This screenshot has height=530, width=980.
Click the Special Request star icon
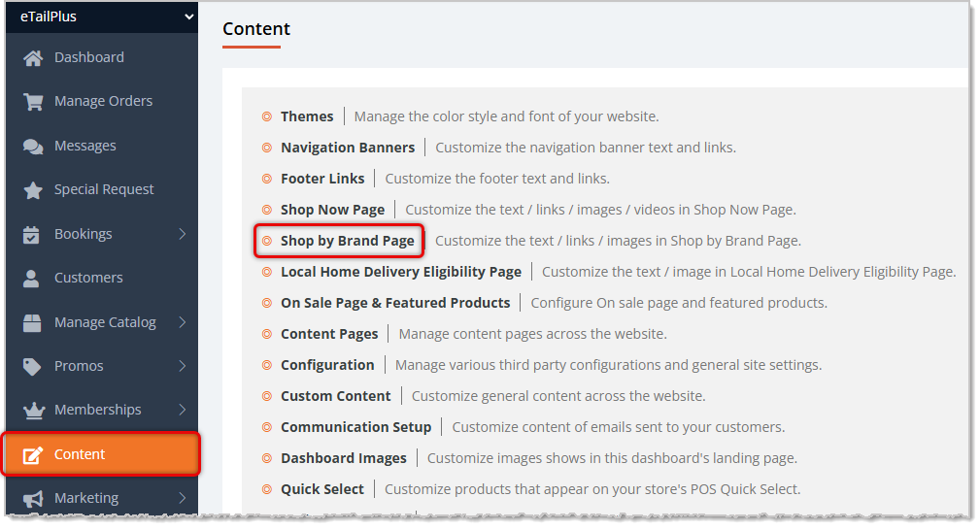(33, 190)
